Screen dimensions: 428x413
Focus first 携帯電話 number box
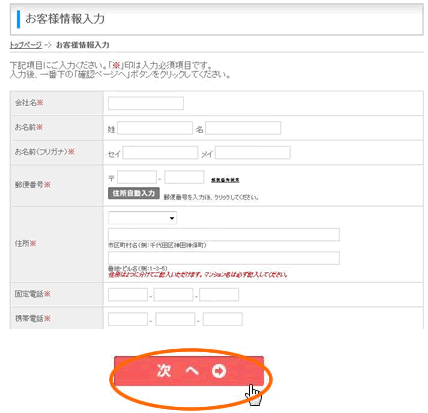(128, 319)
